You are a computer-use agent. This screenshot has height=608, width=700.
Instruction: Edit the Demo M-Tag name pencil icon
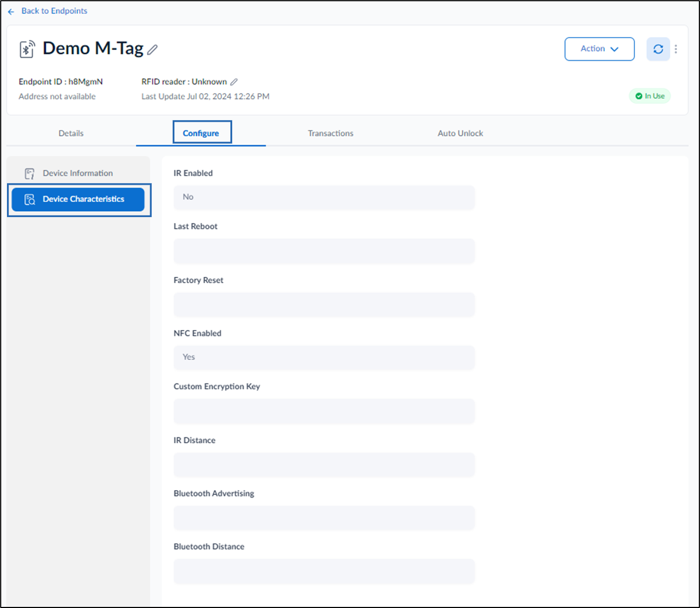click(x=153, y=50)
